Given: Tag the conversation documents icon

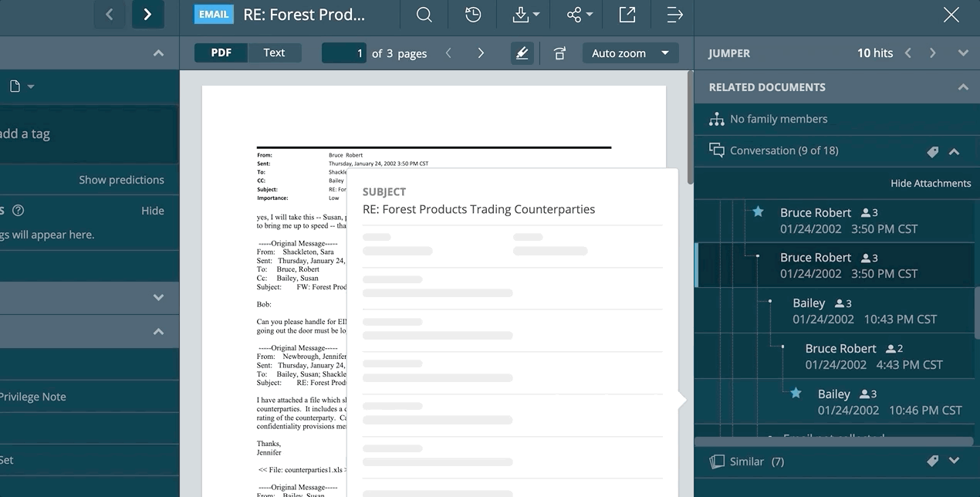Looking at the screenshot, I should tap(932, 152).
